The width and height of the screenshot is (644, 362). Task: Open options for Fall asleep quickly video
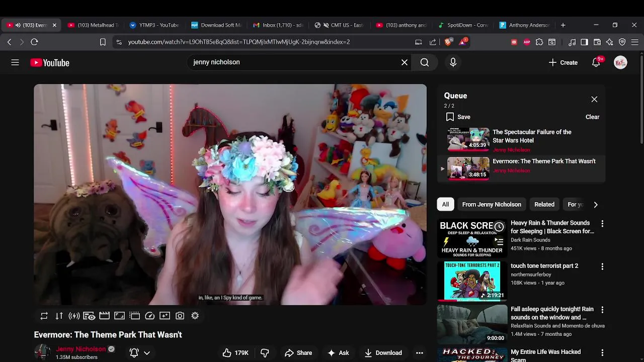602,310
